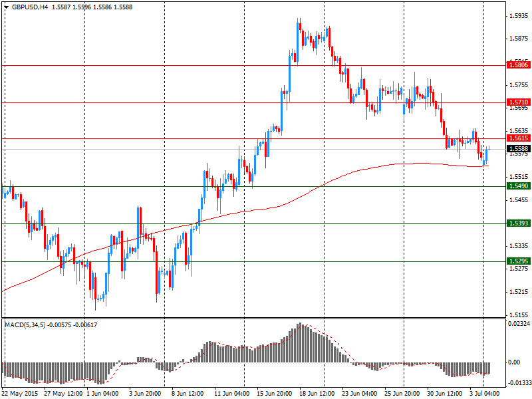This screenshot has width=532, height=399.
Task: Click the 1.5155 price scale value
Action: 519,315
